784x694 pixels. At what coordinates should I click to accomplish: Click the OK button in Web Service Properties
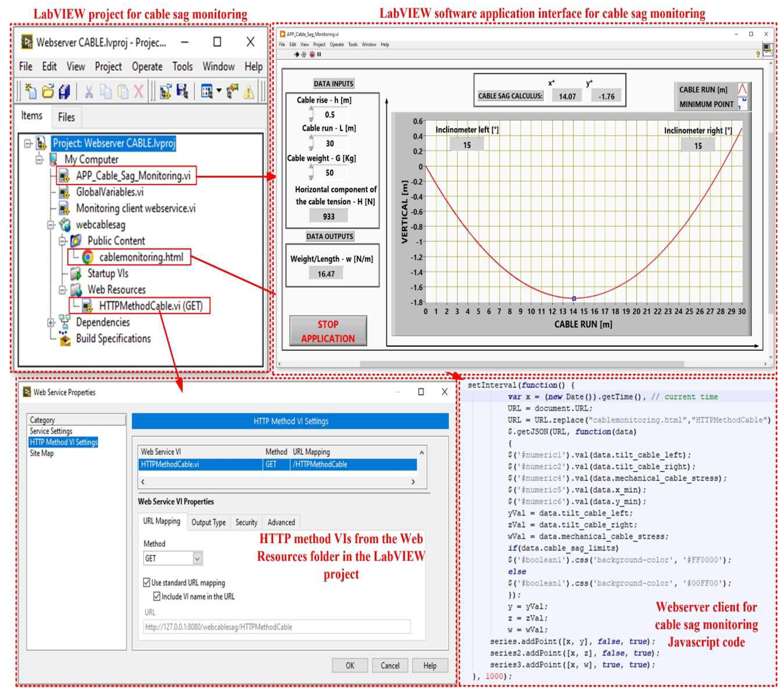click(350, 665)
